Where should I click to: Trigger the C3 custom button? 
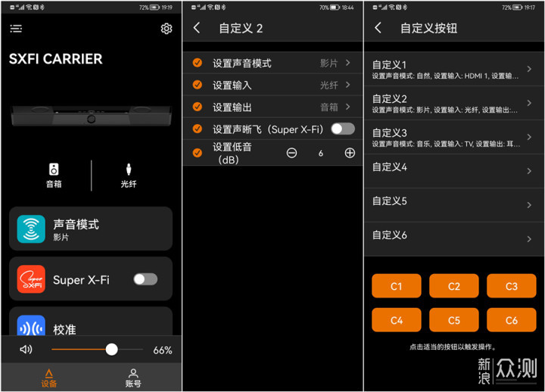(x=511, y=286)
